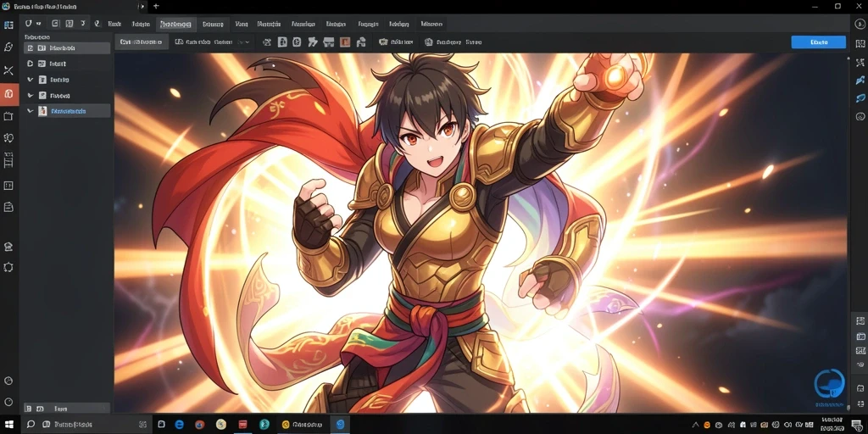Open the notification center in the system tray

click(x=856, y=425)
